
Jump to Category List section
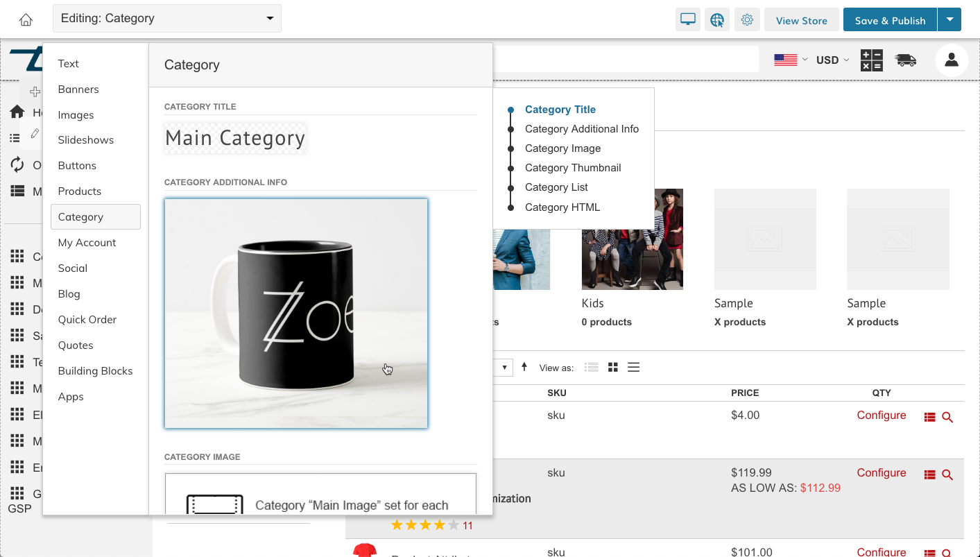coord(557,187)
